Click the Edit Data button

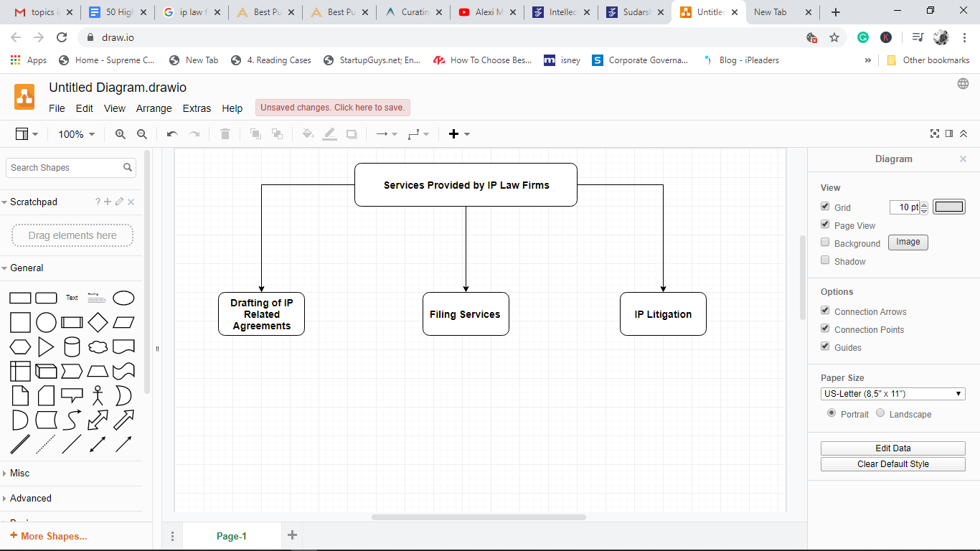click(892, 448)
